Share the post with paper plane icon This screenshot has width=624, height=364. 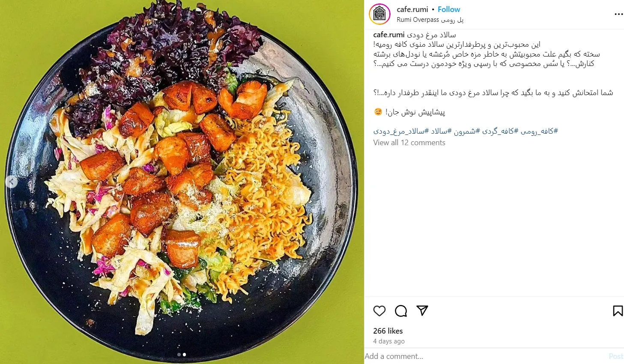(422, 310)
